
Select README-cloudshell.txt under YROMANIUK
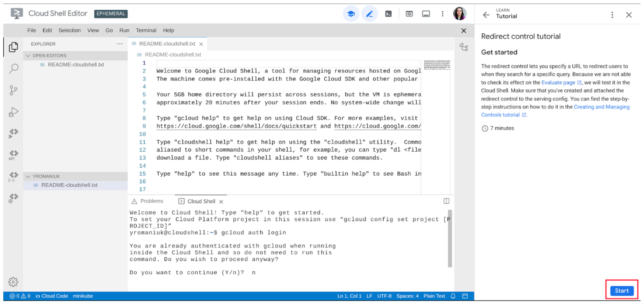coord(69,185)
